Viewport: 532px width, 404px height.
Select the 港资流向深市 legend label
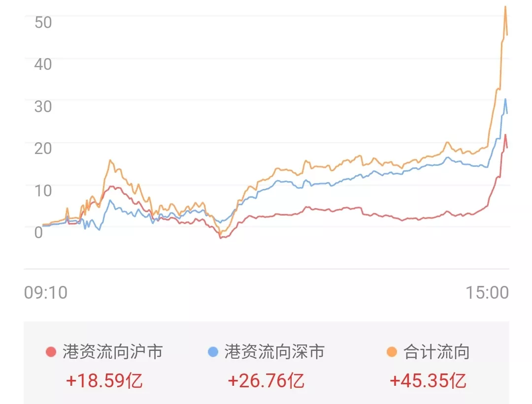coord(274,352)
